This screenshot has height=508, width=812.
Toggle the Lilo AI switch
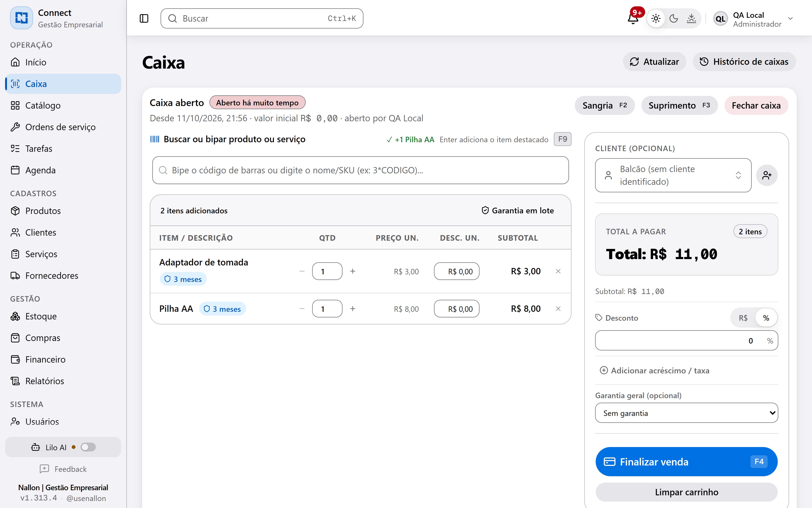tap(88, 447)
